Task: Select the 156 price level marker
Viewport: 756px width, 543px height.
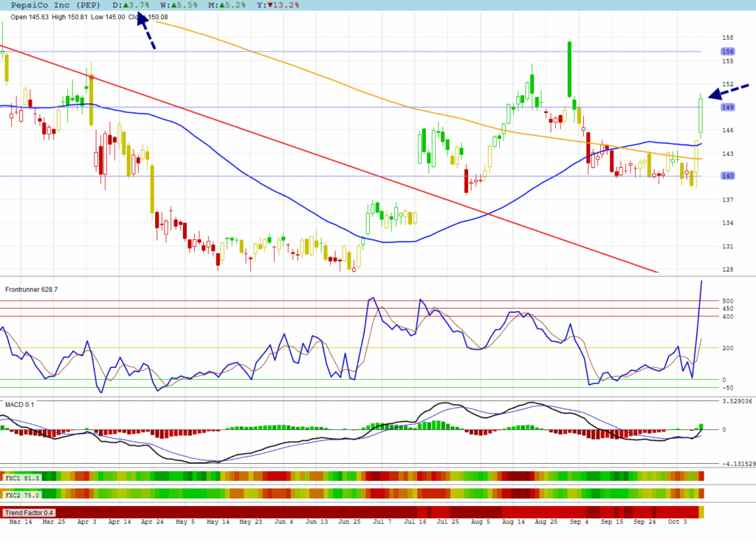Action: click(x=727, y=52)
